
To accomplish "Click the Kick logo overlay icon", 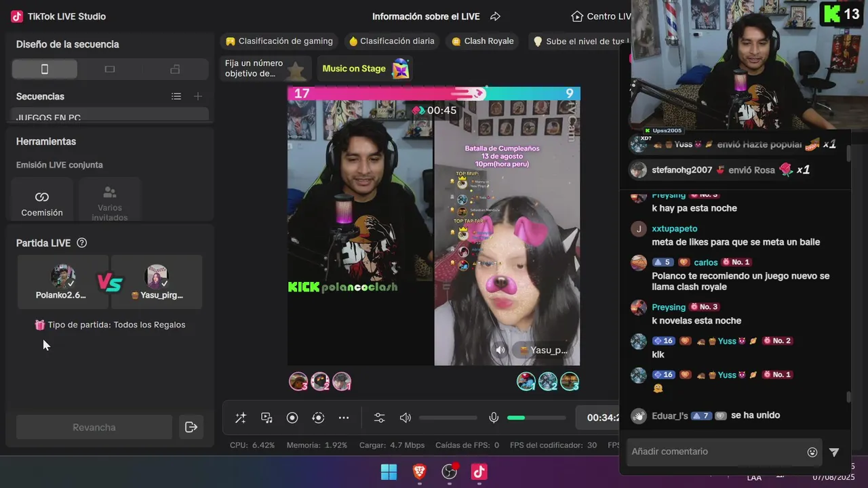I will (831, 14).
